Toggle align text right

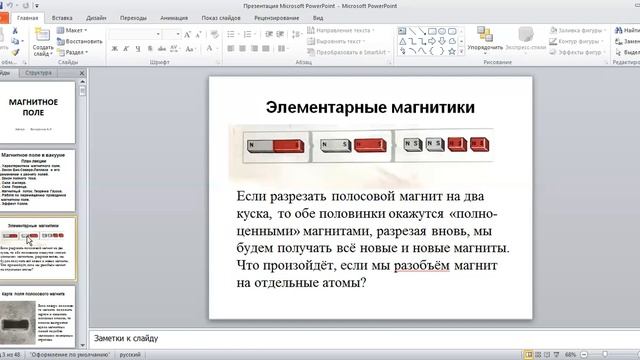tap(254, 49)
